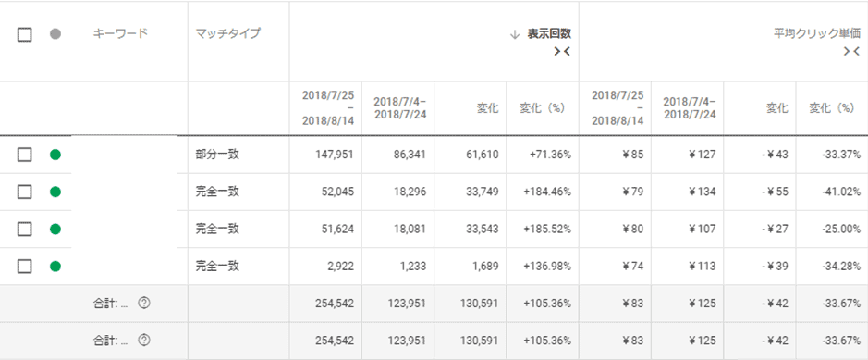
Task: Sort by the キーワード column header
Action: [120, 34]
